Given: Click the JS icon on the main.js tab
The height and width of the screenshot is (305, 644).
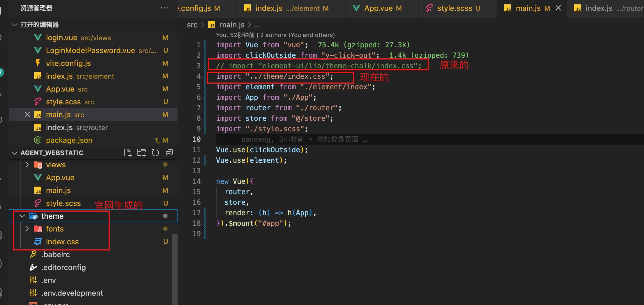Looking at the screenshot, I should 508,8.
